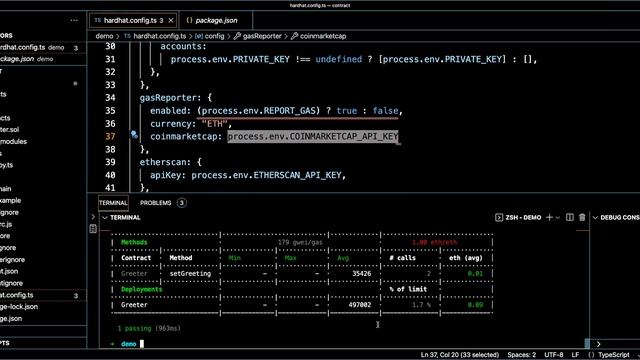
Task: Click the unsaved changes dot in the sidebar
Action: tap(75, 83)
